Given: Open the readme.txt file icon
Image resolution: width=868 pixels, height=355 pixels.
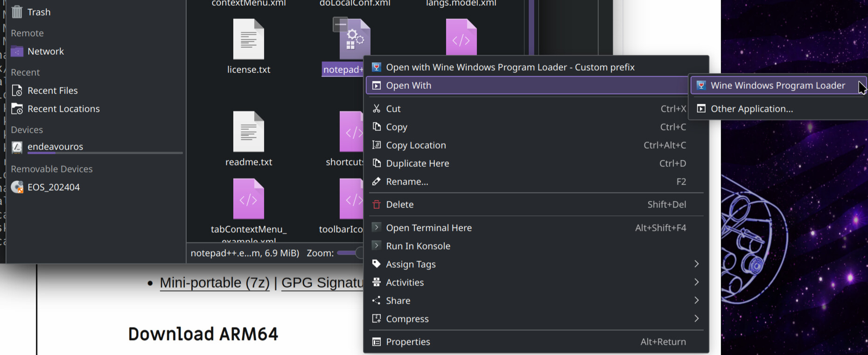Looking at the screenshot, I should point(249,132).
